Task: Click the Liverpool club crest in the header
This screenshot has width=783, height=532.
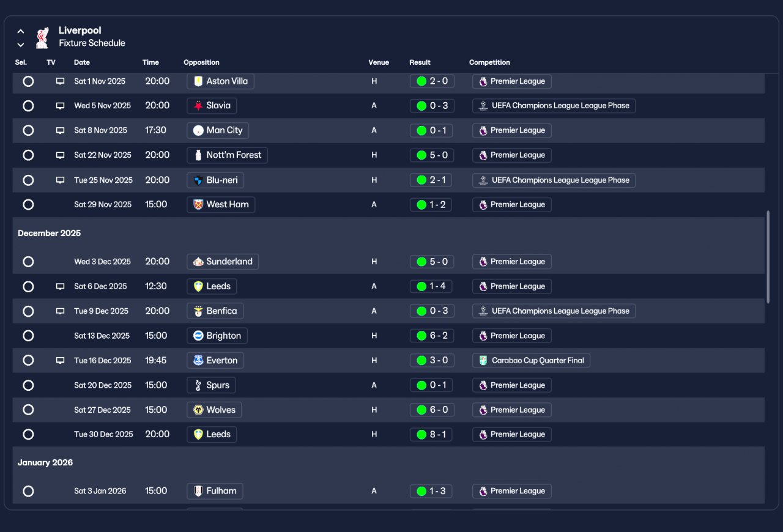Action: (x=42, y=37)
